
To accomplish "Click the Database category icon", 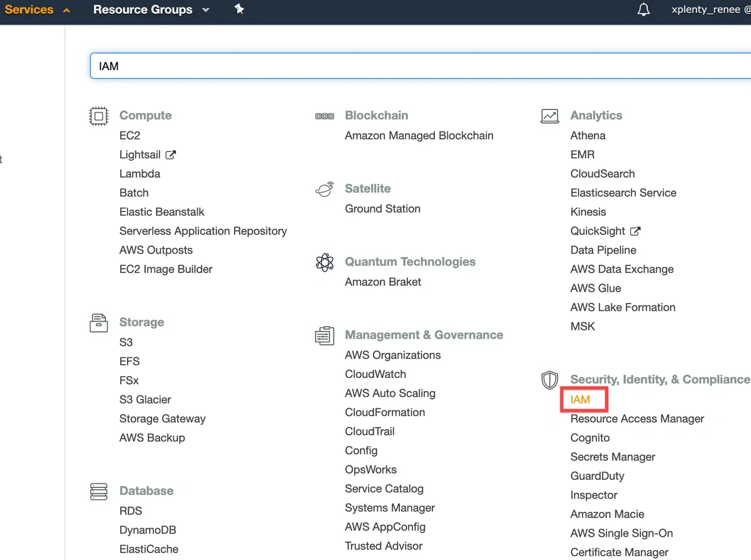I will 98,492.
